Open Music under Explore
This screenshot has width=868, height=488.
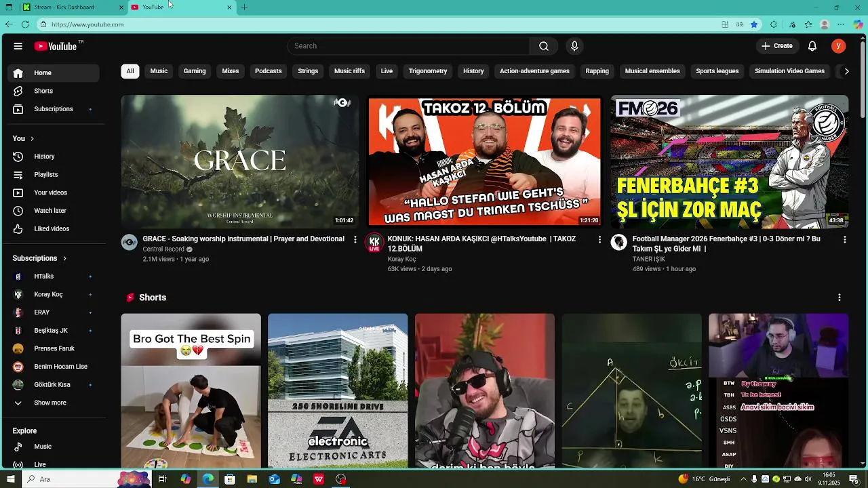[54, 447]
